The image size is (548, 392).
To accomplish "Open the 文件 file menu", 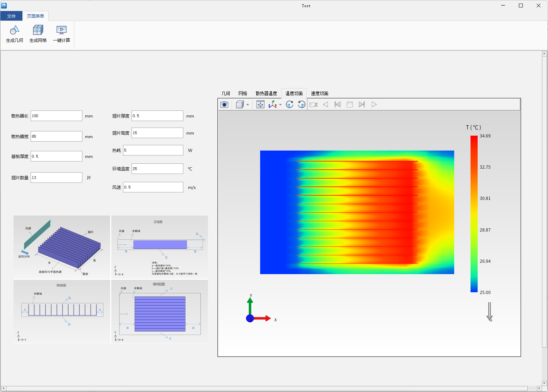I will pyautogui.click(x=11, y=16).
